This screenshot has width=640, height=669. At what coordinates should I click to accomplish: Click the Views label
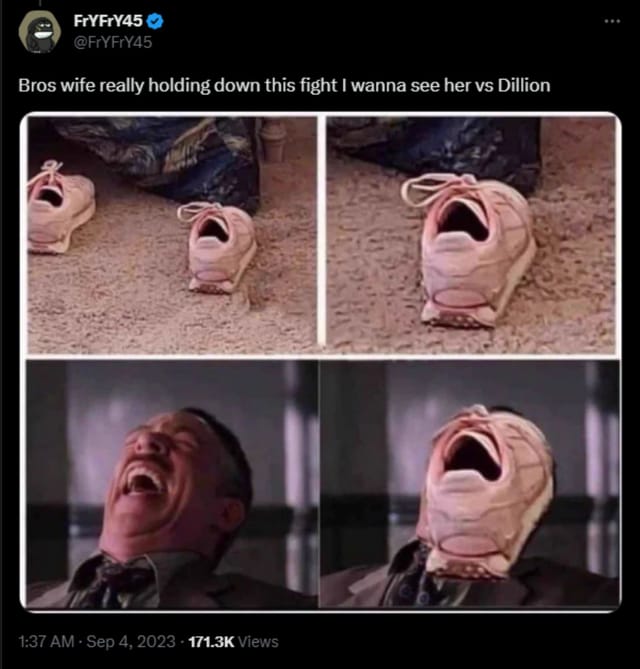click(x=258, y=642)
